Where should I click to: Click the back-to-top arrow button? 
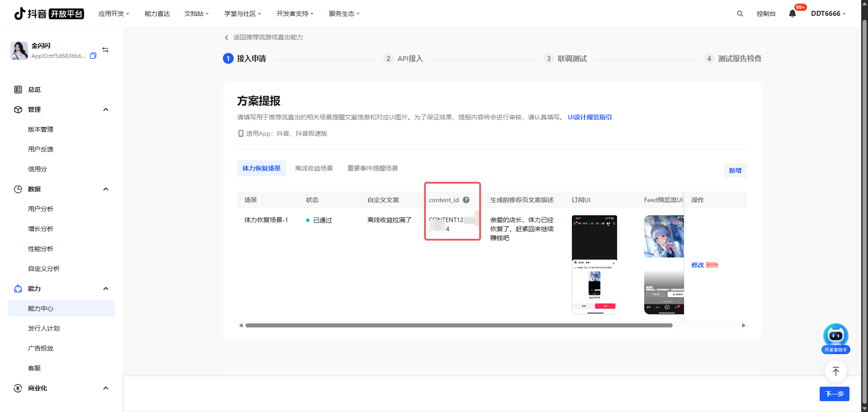click(835, 371)
